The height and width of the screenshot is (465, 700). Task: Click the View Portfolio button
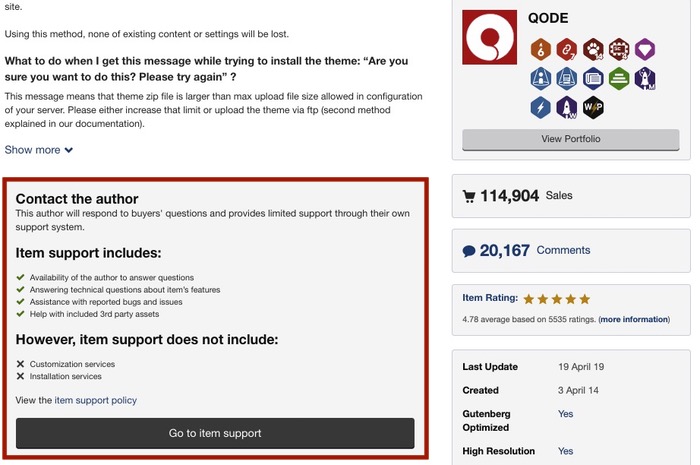click(x=571, y=139)
